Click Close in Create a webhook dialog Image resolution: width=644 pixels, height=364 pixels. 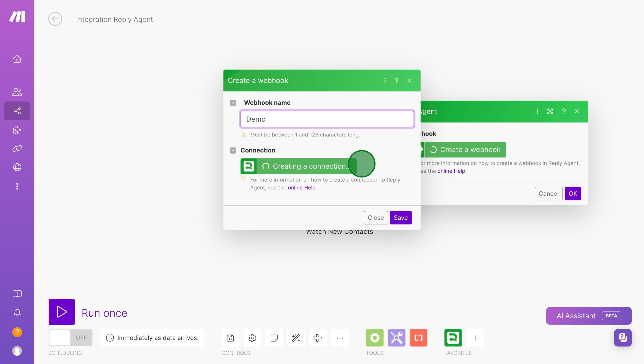pos(376,217)
